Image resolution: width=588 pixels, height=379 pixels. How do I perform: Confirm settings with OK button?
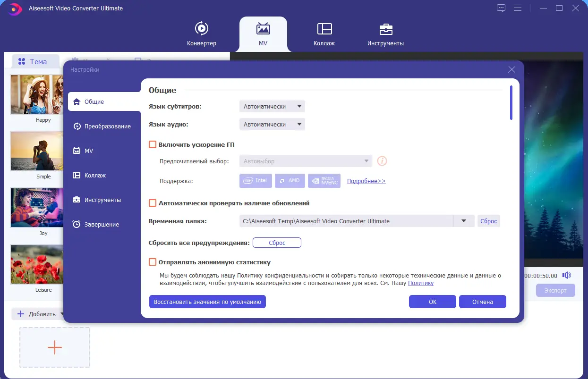[x=433, y=302]
